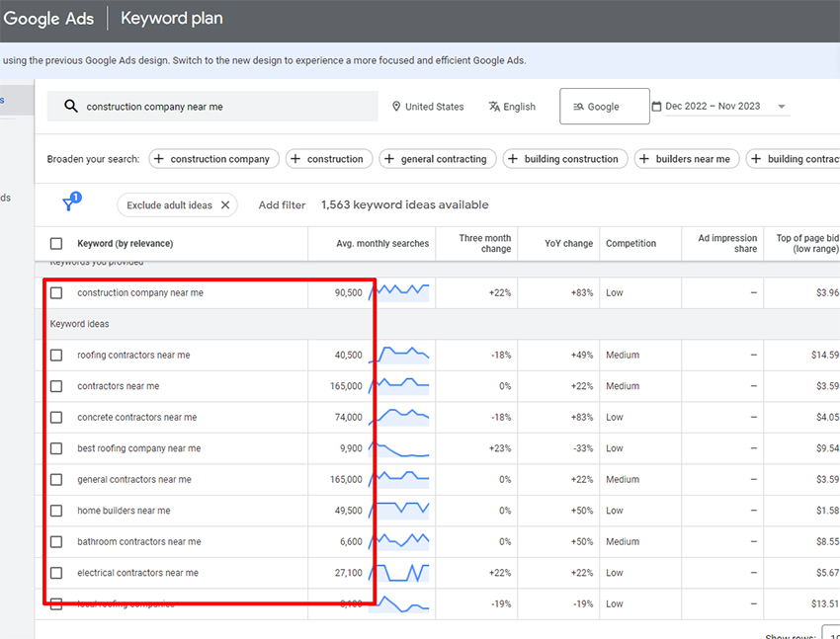Click the trend sparkline for 'best roofing company near me'
The image size is (840, 639).
(x=399, y=448)
